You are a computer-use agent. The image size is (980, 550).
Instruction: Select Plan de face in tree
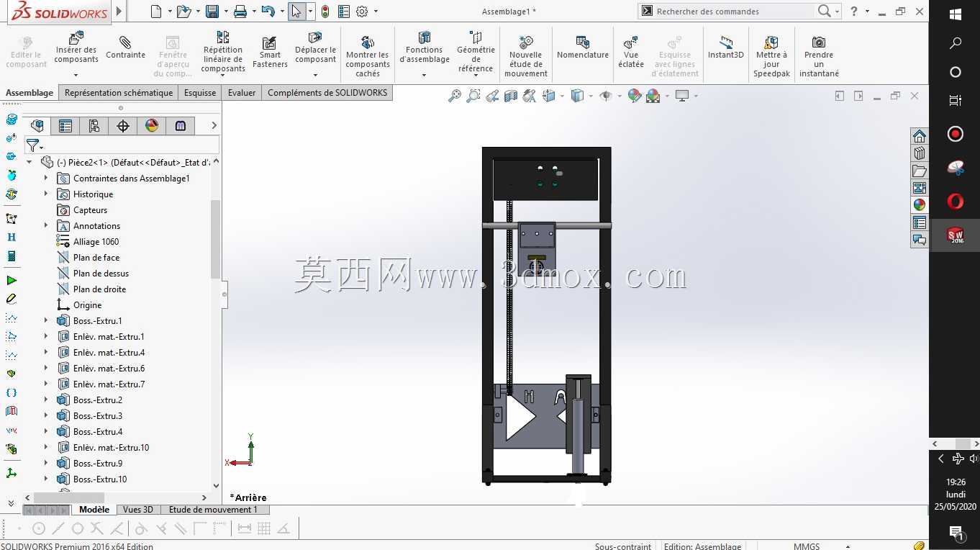[x=96, y=257]
